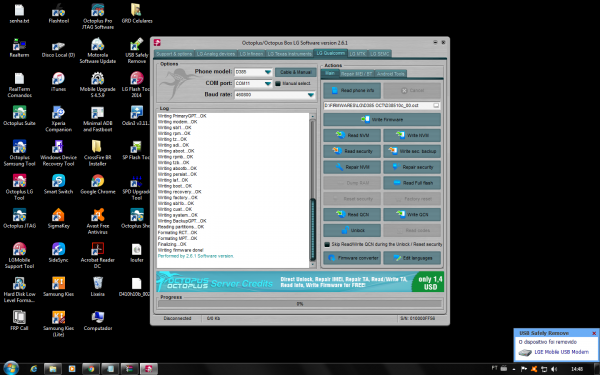
Task: Open Avast Free Antivirus icon
Action: coord(98,221)
